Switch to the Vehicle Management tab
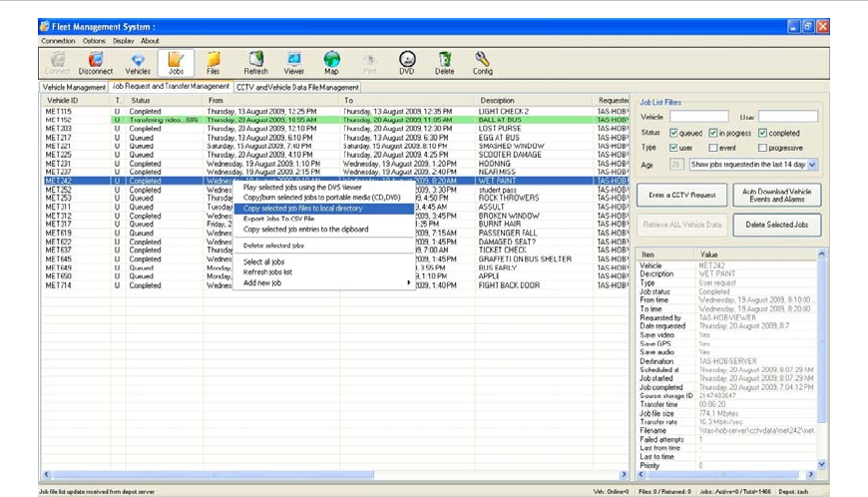868x497 pixels. tap(74, 88)
